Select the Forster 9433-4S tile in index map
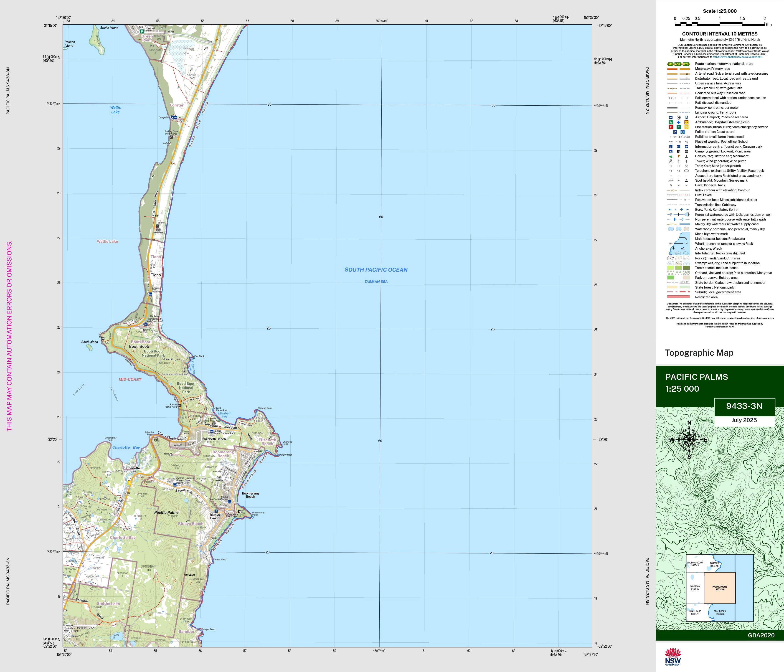 click(x=714, y=564)
